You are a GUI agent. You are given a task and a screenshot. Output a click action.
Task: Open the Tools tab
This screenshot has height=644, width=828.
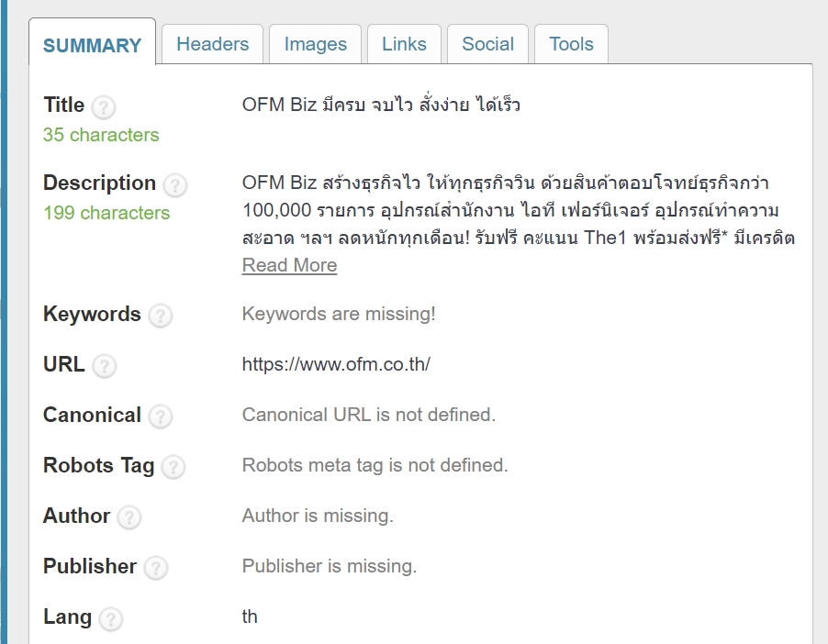[x=571, y=44]
